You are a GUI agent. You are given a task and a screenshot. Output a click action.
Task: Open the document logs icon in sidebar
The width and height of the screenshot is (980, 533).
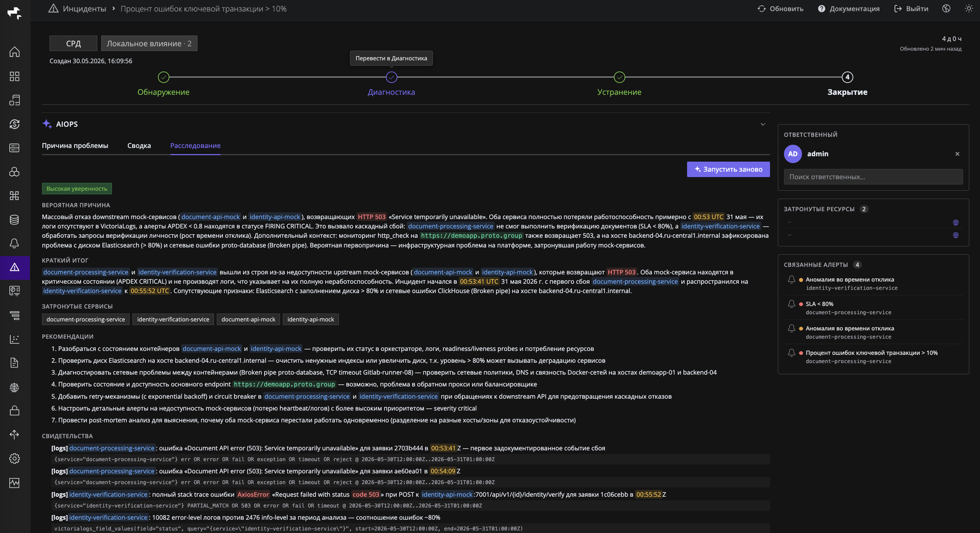(14, 363)
